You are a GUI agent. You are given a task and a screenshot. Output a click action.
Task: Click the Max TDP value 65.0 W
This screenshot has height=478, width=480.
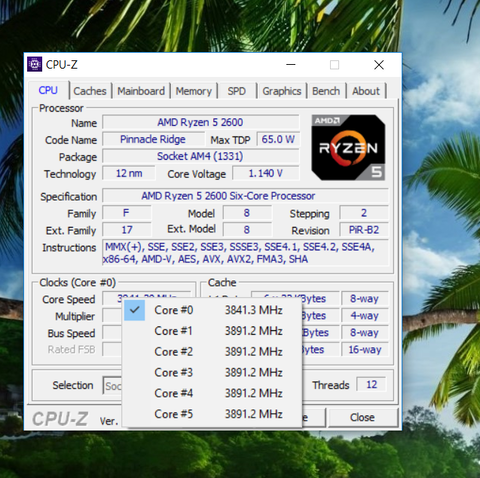278,139
